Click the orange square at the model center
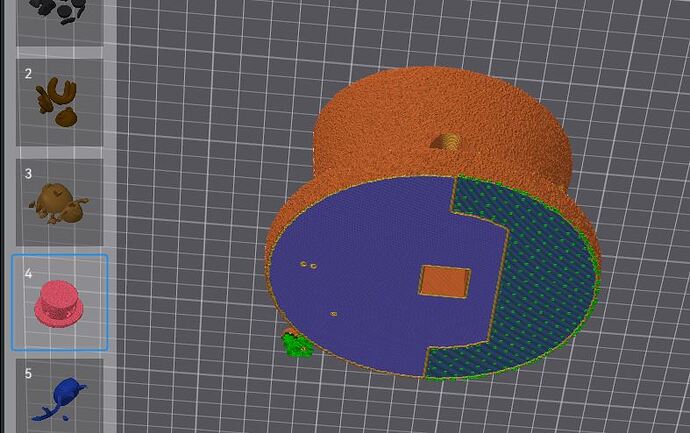The height and width of the screenshot is (433, 690). [x=444, y=282]
